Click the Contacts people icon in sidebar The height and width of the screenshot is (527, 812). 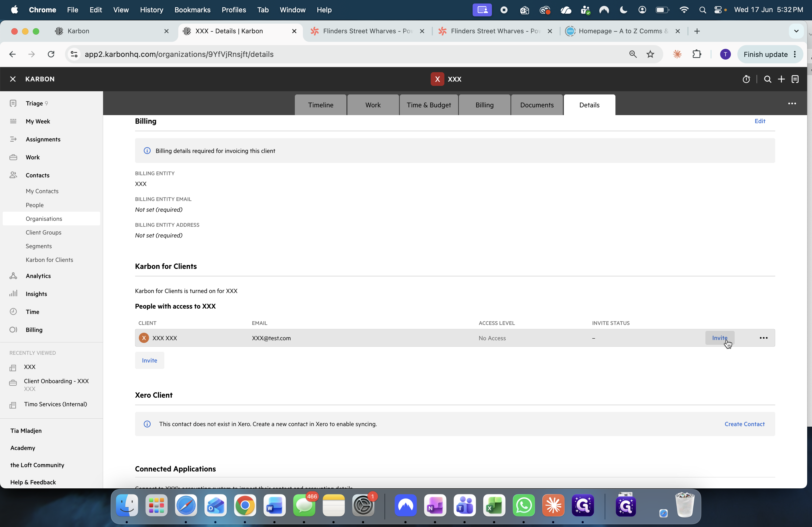click(x=13, y=175)
